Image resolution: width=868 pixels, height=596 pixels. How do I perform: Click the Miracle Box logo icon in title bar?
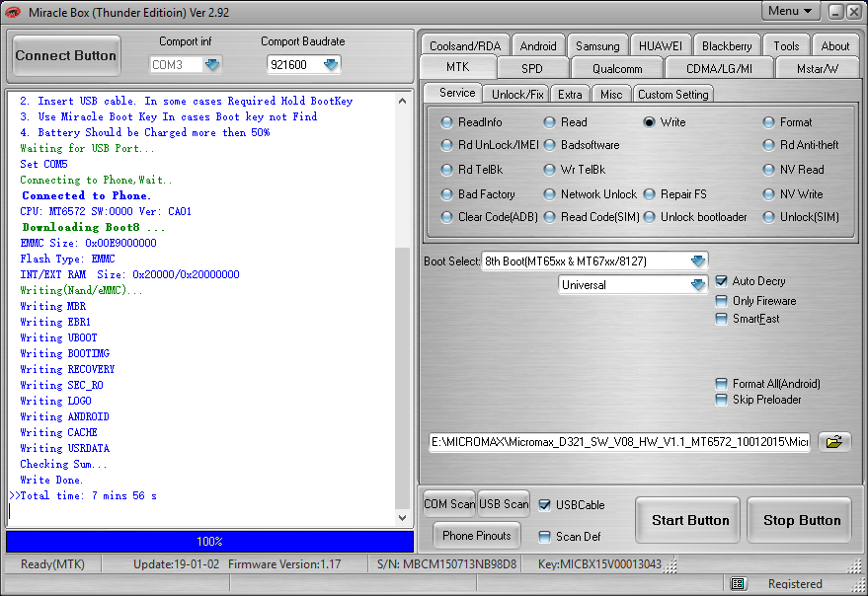click(x=12, y=12)
